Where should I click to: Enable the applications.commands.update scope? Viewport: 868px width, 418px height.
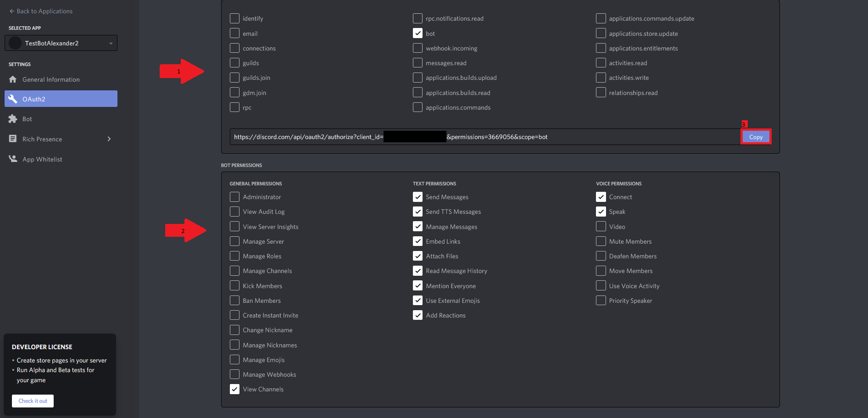601,18
